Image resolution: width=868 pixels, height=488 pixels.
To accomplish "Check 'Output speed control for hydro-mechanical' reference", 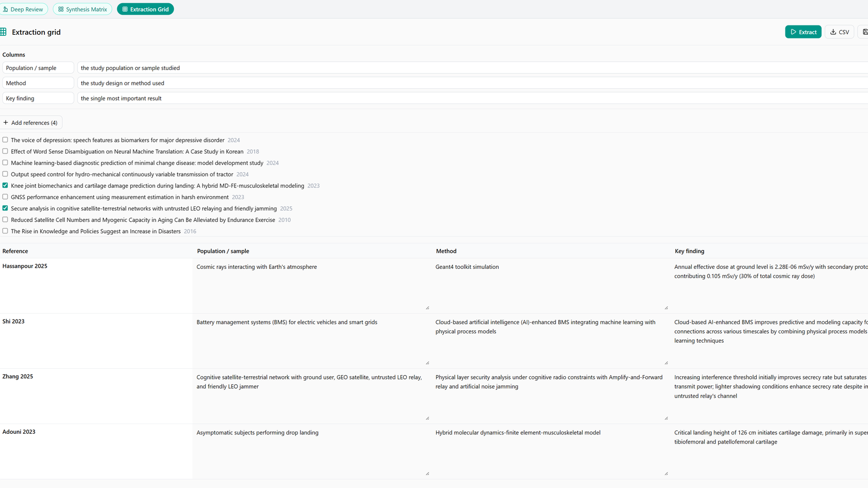I will [x=5, y=174].
